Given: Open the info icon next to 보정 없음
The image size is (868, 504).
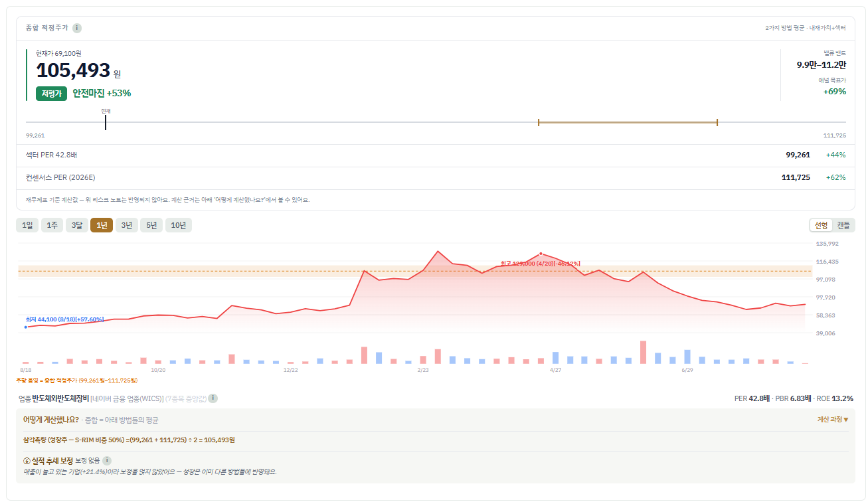Looking at the screenshot, I should click(x=106, y=460).
